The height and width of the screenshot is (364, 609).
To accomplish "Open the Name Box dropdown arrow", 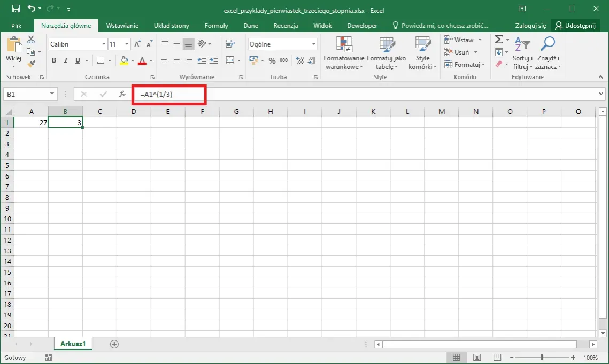I will pyautogui.click(x=52, y=94).
